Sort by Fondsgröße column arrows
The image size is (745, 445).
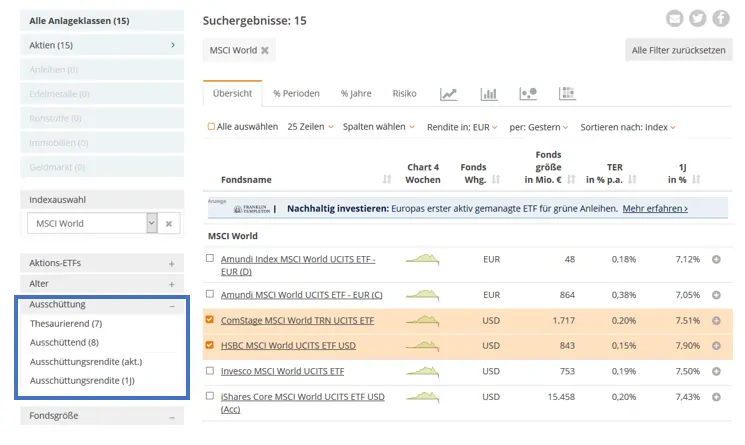click(x=571, y=180)
